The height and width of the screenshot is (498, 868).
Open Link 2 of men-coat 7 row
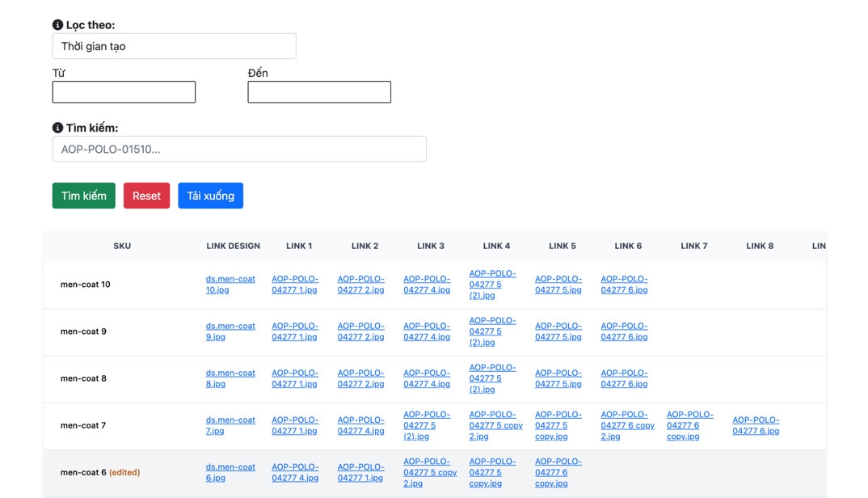[361, 425]
